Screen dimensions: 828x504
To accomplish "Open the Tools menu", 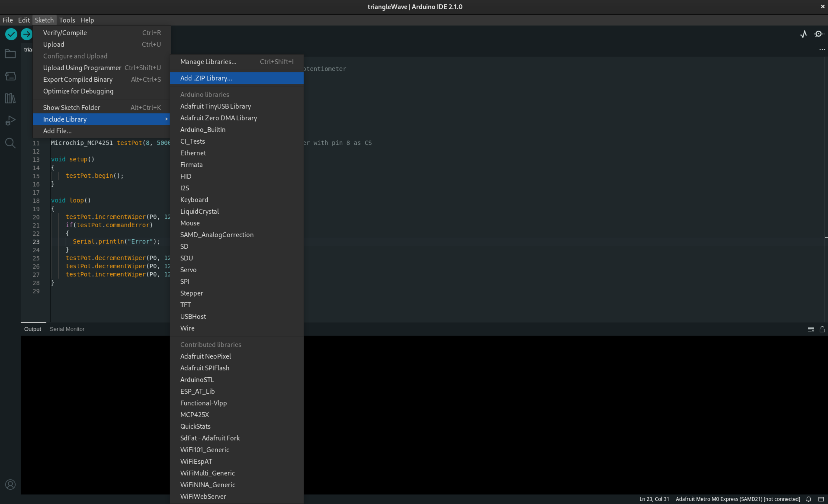I will point(67,20).
